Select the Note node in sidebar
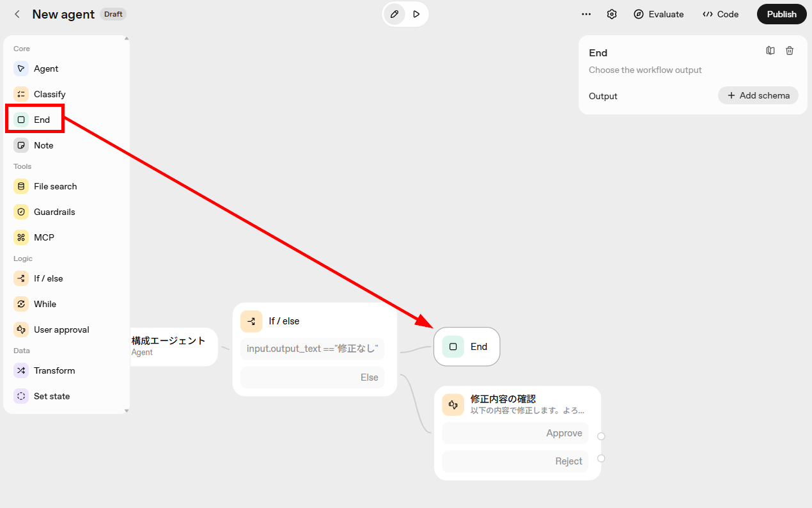 pyautogui.click(x=66, y=145)
